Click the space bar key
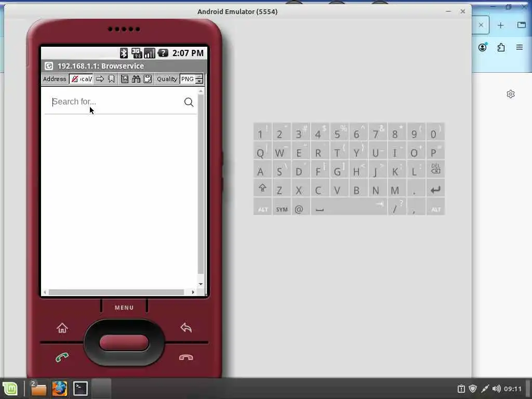 click(x=349, y=208)
